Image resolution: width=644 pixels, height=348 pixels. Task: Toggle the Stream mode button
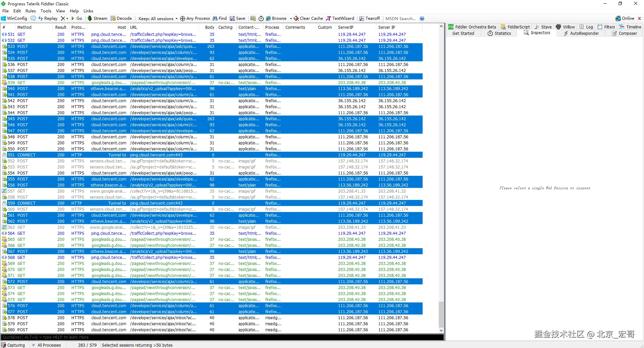click(x=98, y=18)
